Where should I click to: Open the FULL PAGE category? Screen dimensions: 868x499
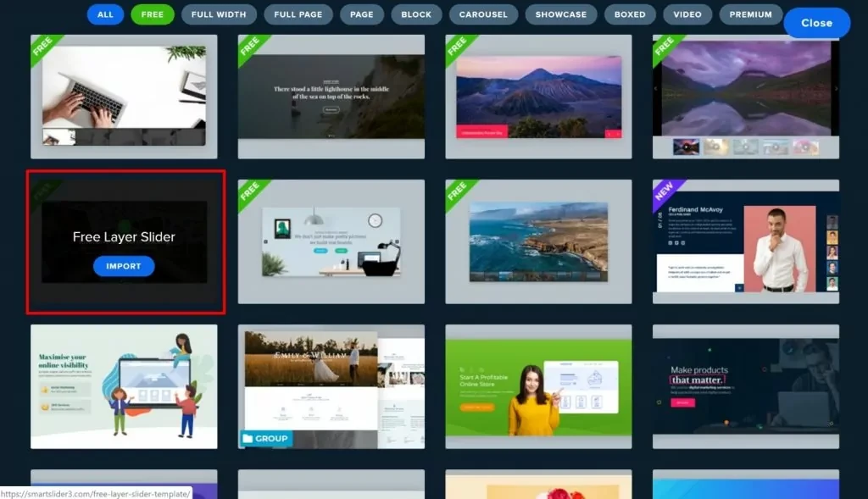click(x=298, y=14)
